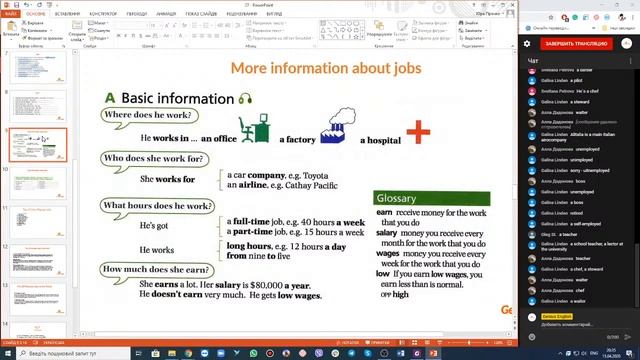Start Slide Show view from status bar
This screenshot has height=360, width=640.
tap(439, 343)
